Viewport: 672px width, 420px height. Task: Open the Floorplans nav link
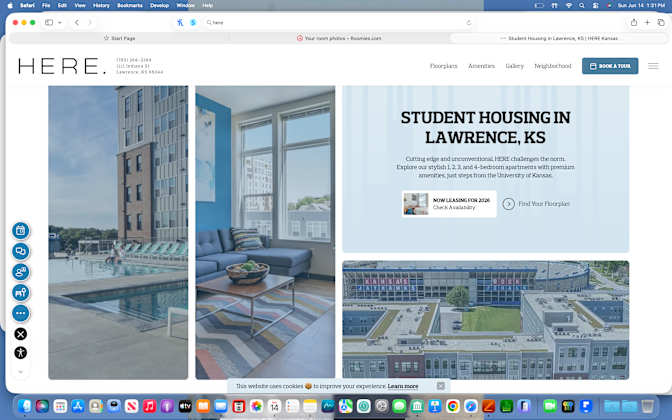pyautogui.click(x=444, y=66)
